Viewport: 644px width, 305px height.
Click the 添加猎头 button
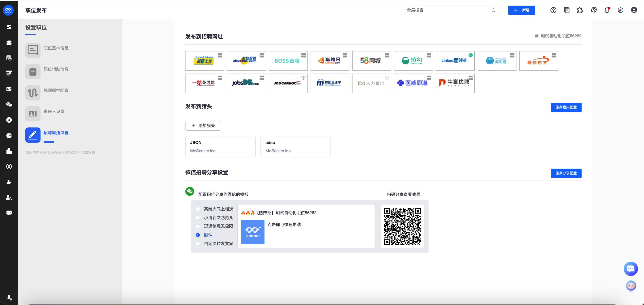203,126
